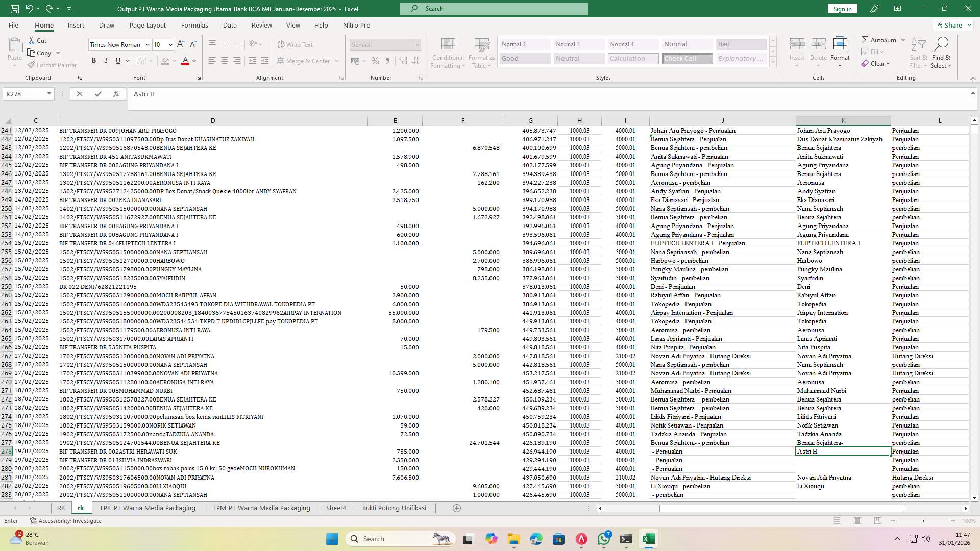The height and width of the screenshot is (551, 980).
Task: Open the Name Box dropdown
Action: pyautogui.click(x=49, y=94)
